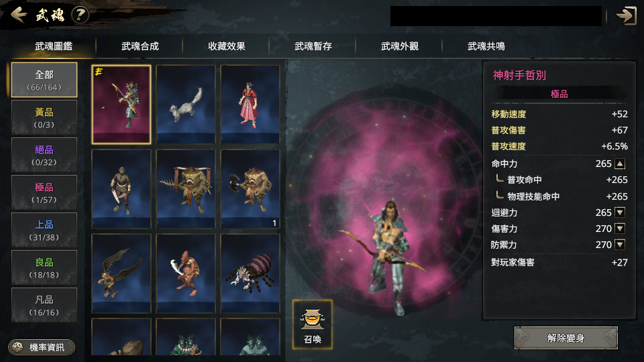This screenshot has height=362, width=644.
Task: Click the 解除變身 button
Action: [x=566, y=338]
